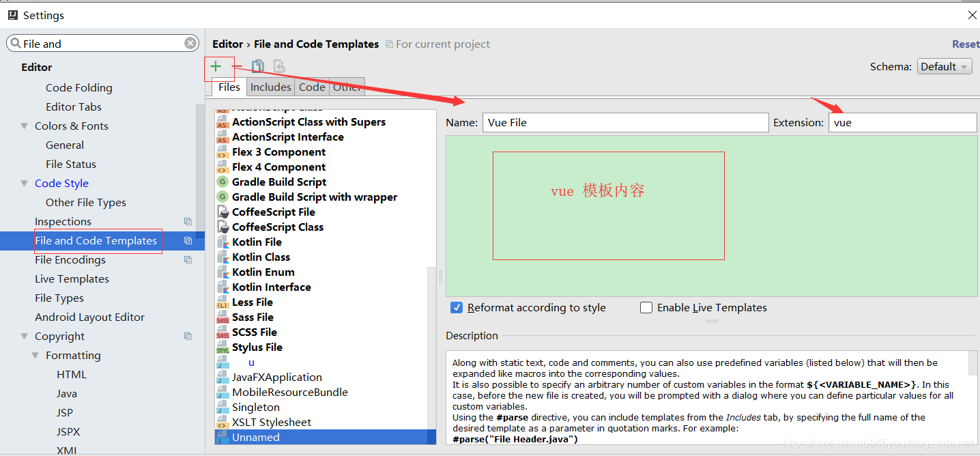Viewport: 980px width, 456px height.
Task: Click the CoffeeScript File icon
Action: pyautogui.click(x=222, y=212)
